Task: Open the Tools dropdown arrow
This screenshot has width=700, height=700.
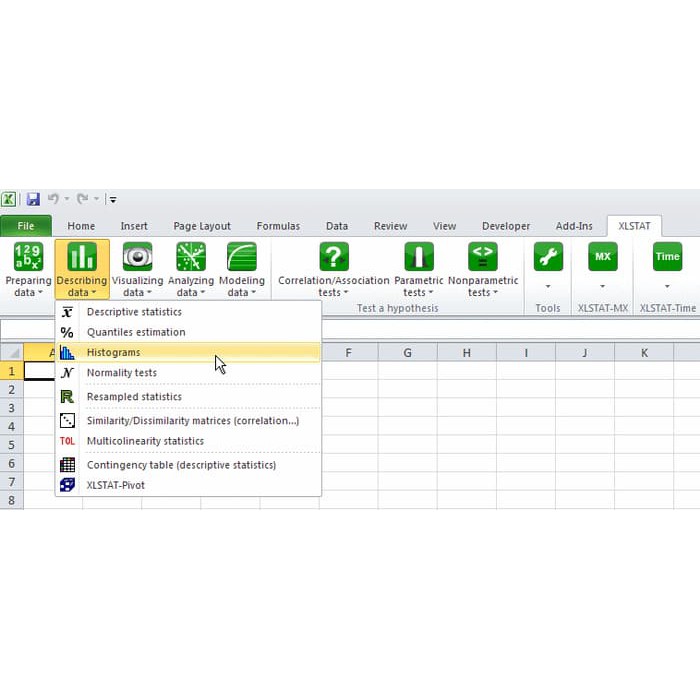Action: (x=548, y=286)
